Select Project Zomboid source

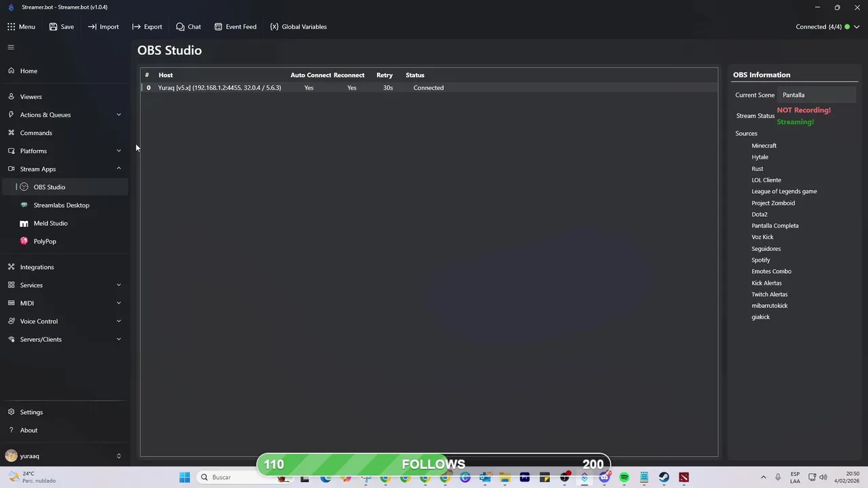pyautogui.click(x=773, y=203)
